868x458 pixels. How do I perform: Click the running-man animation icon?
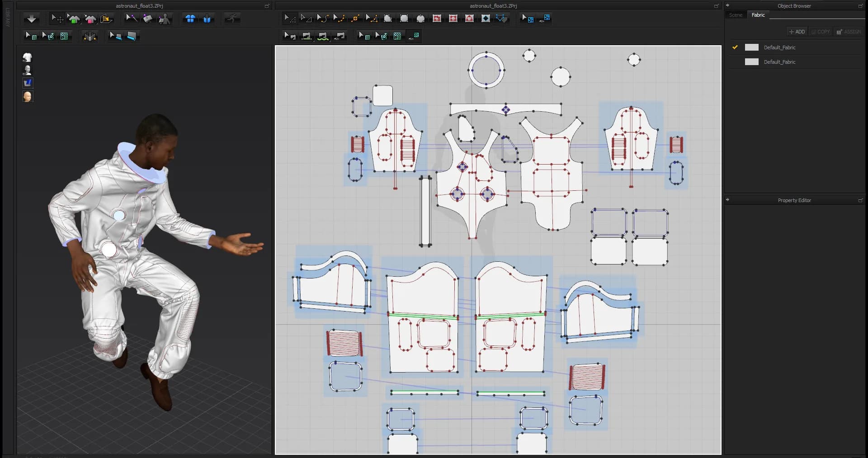pyautogui.click(x=232, y=19)
